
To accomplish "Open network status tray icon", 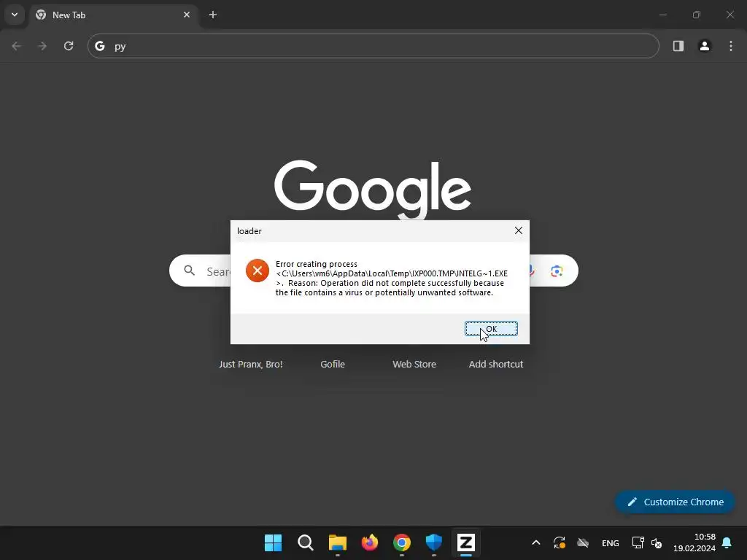I will coord(638,542).
